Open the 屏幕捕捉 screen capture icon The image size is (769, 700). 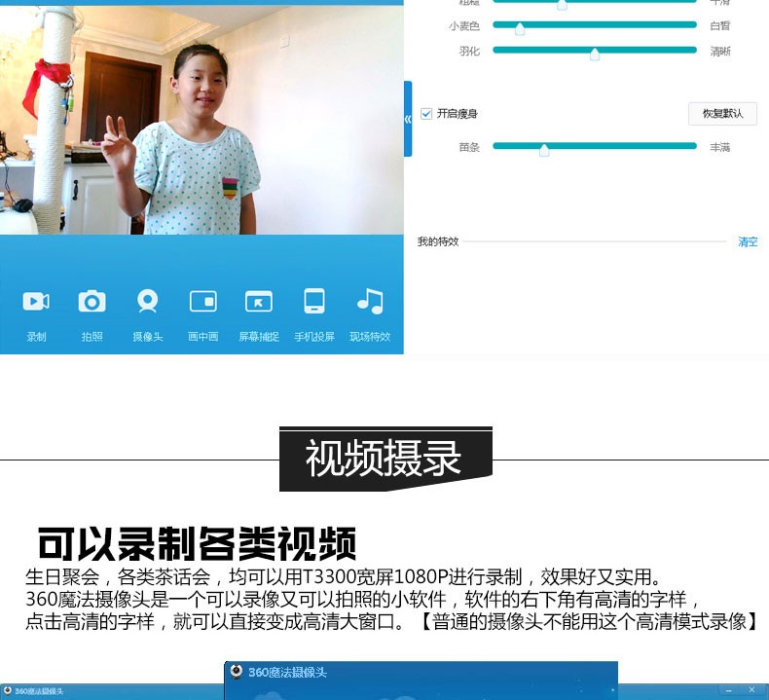point(259,301)
